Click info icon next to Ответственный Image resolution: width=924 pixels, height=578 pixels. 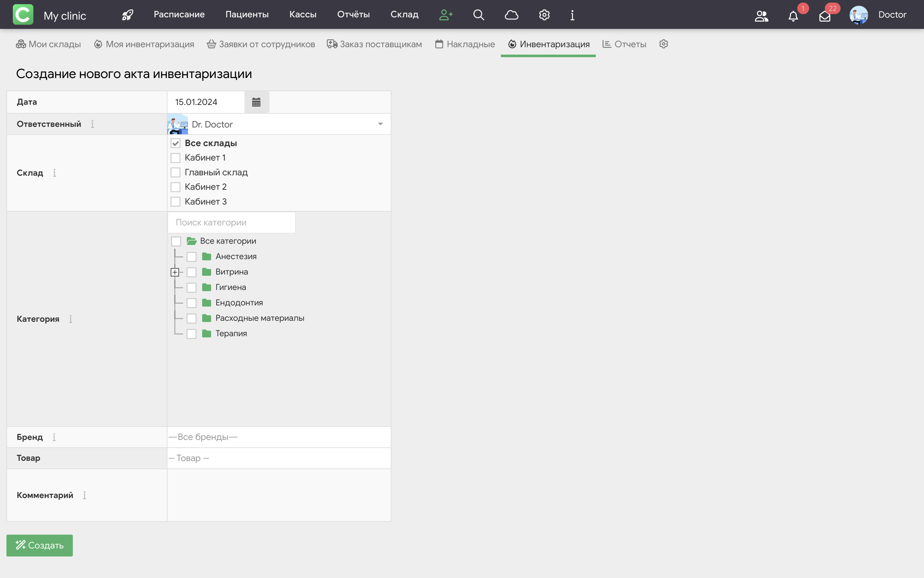[92, 124]
